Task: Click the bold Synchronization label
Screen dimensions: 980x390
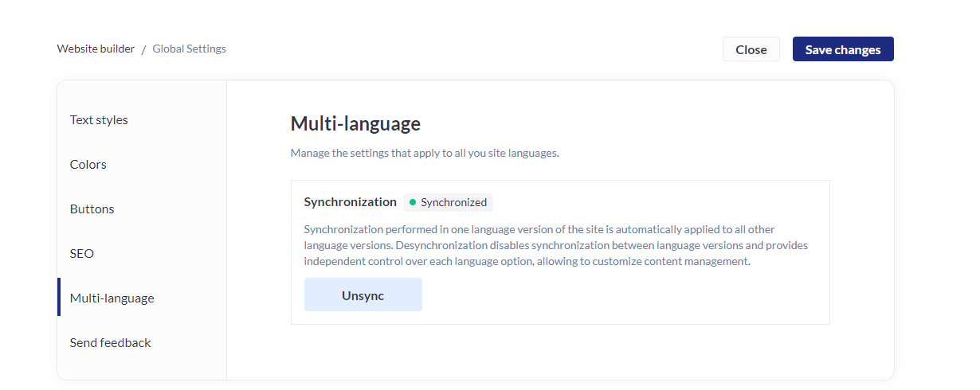Action: (x=350, y=202)
